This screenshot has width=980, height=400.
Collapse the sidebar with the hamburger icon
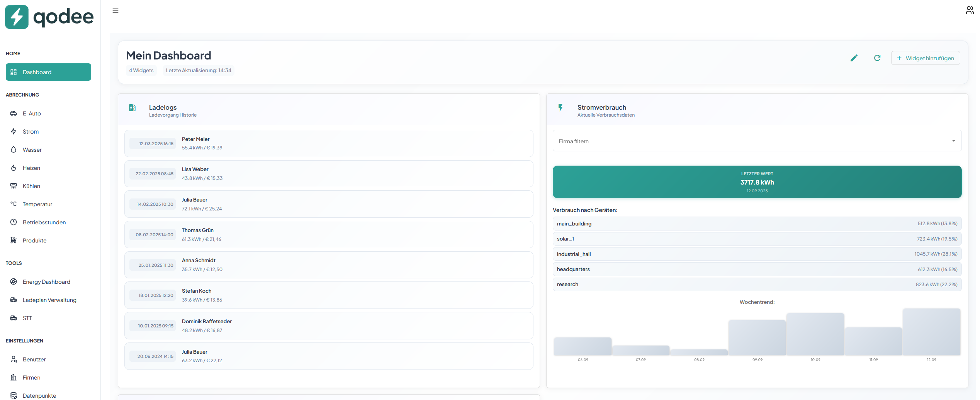point(115,11)
